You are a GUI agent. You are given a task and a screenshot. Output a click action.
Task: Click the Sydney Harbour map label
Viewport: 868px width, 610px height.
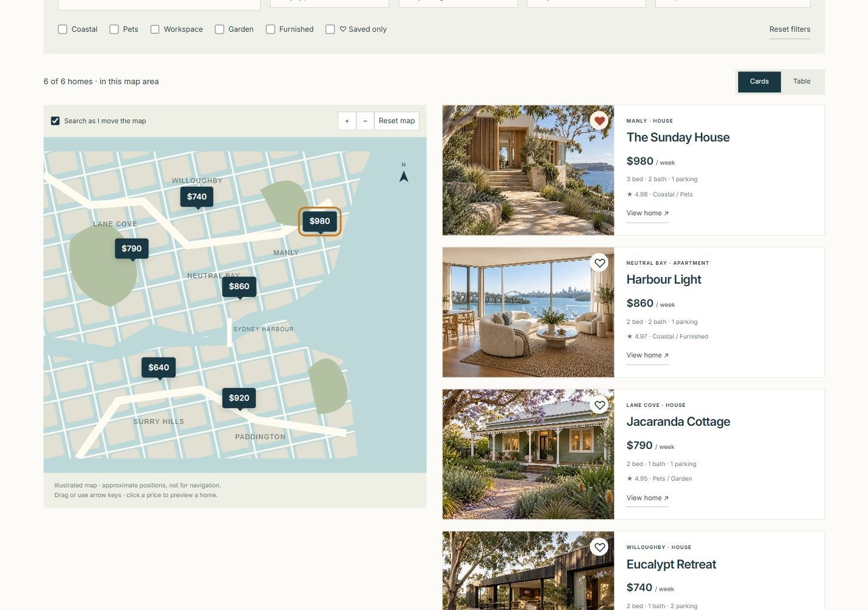263,329
